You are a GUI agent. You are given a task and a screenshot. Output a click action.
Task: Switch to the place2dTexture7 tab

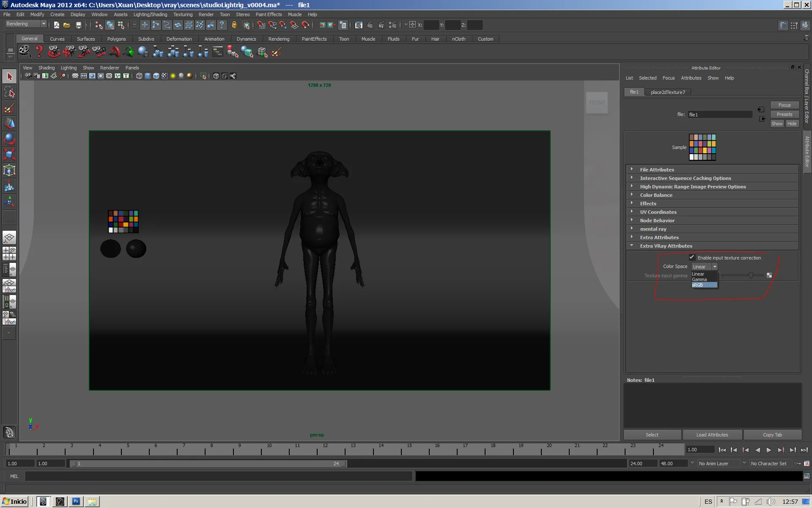(667, 92)
